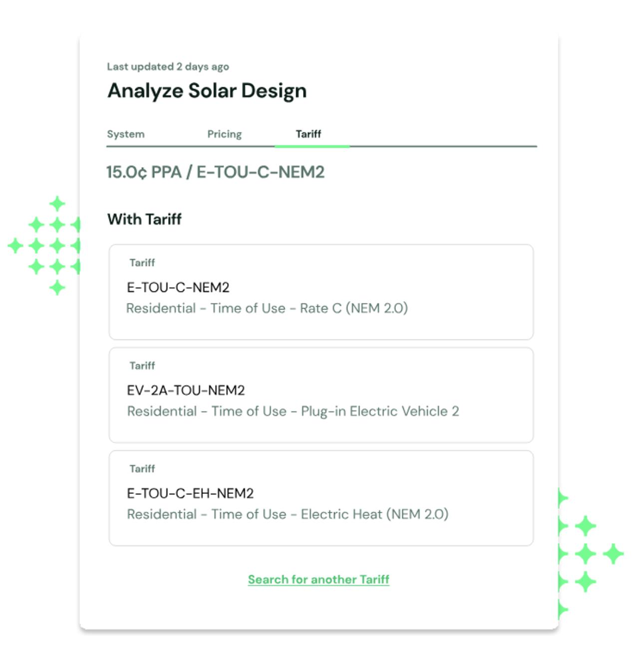The width and height of the screenshot is (636, 672).
Task: Open the Pricing tab
Action: 224,134
